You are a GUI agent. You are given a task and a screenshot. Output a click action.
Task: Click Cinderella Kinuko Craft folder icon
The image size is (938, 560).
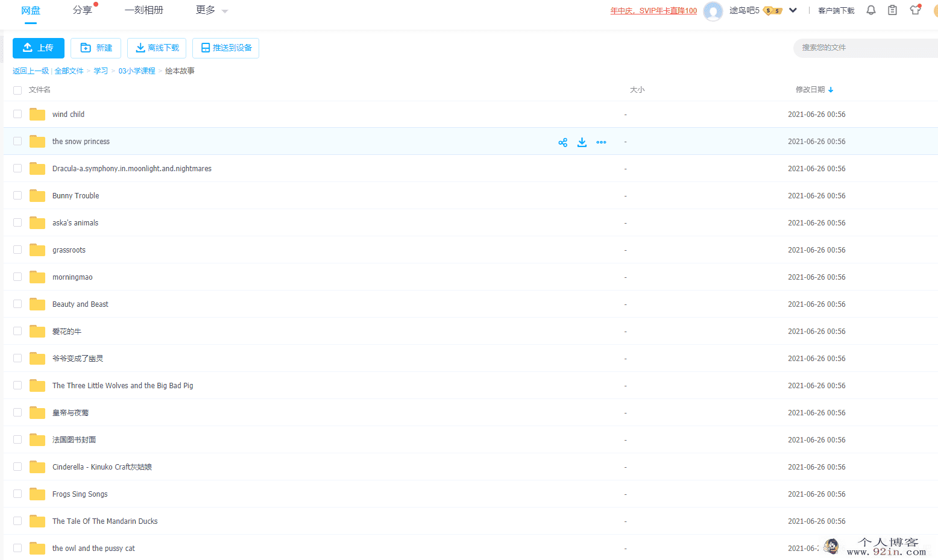click(x=37, y=467)
